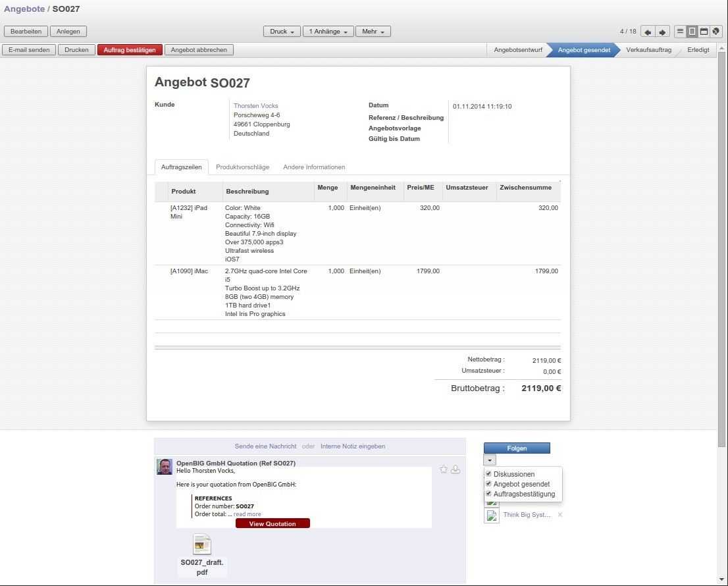
Task: Remove Think Big Systems follower with X
Action: [560, 515]
